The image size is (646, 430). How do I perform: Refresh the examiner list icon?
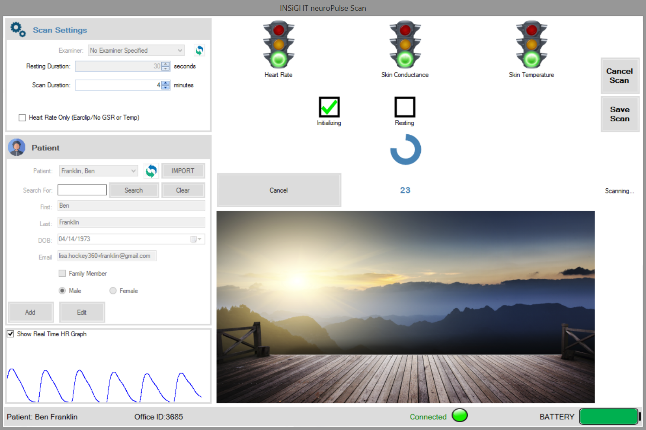199,50
